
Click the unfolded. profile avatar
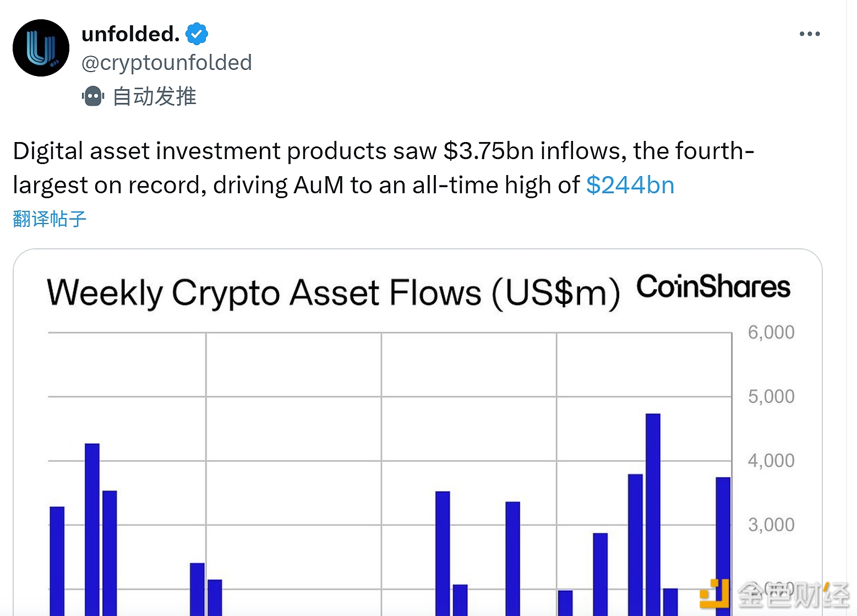pyautogui.click(x=41, y=48)
